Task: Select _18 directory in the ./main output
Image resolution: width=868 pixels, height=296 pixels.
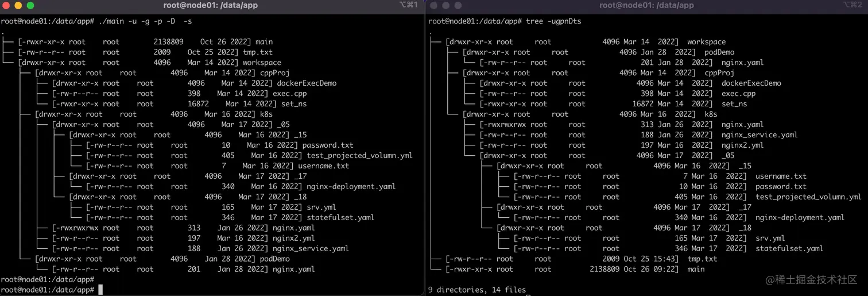Action: [x=300, y=197]
